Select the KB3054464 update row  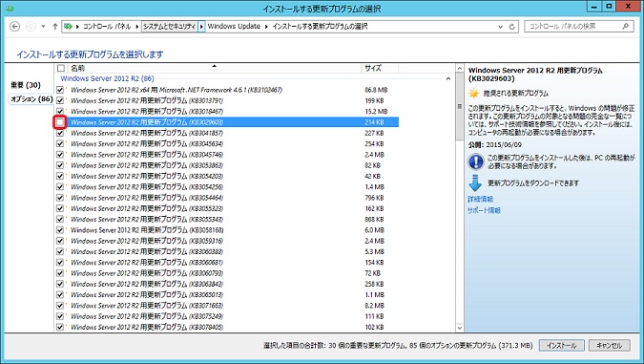[x=227, y=198]
